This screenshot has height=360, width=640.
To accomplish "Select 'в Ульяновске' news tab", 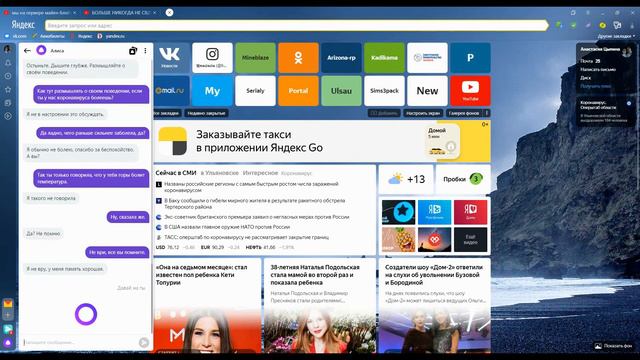I will point(220,173).
